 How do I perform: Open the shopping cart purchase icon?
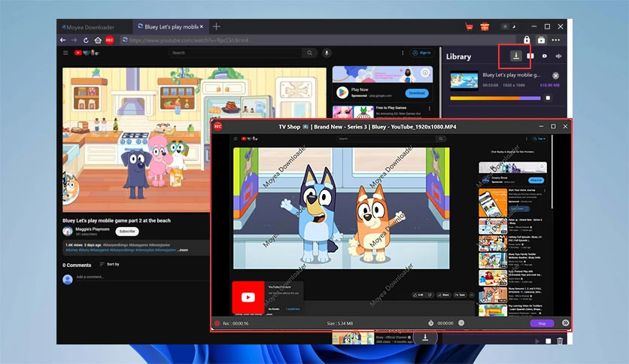469,27
